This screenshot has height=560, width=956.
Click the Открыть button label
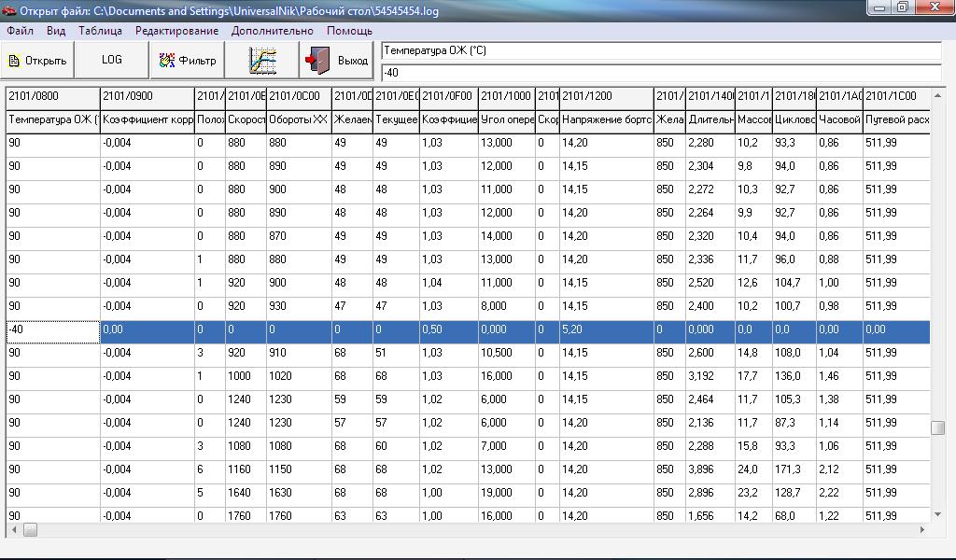(46, 61)
